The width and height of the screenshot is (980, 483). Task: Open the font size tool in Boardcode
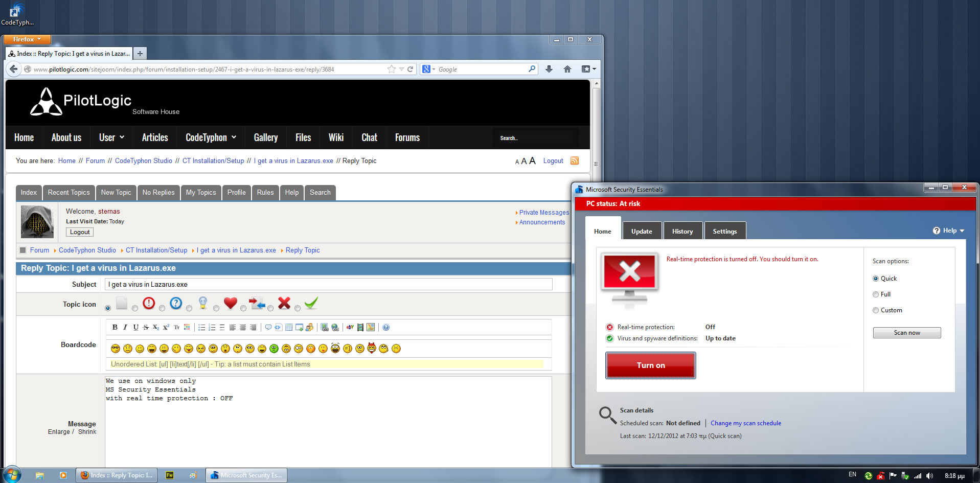(x=176, y=327)
